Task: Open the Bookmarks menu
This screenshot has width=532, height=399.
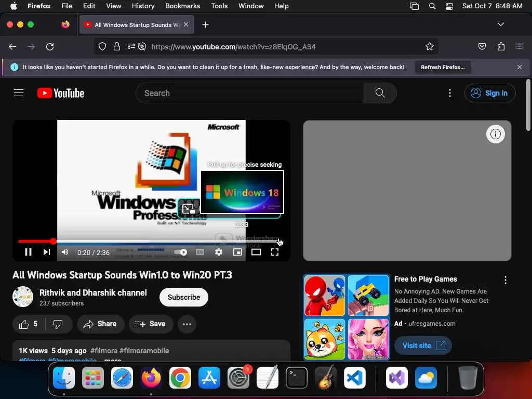Action: 182,6
